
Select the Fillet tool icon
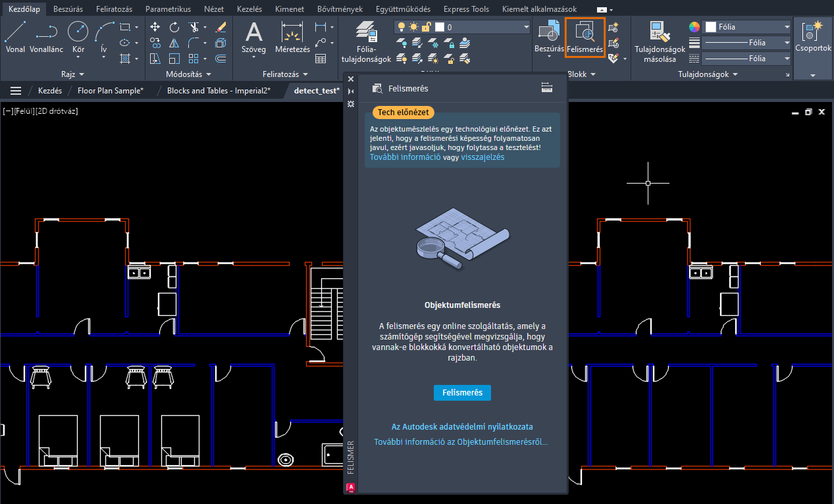pyautogui.click(x=194, y=43)
